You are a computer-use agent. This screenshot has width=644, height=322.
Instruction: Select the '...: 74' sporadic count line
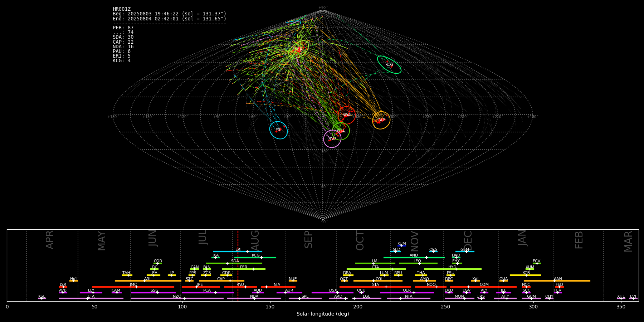coord(123,32)
